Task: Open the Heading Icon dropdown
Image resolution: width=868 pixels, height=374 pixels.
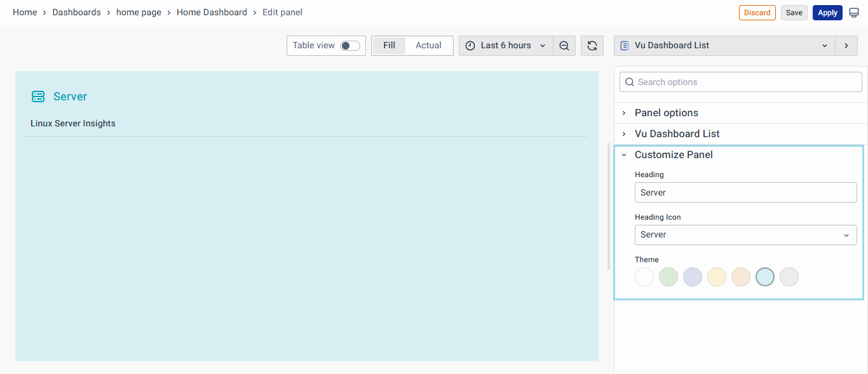Action: (745, 234)
